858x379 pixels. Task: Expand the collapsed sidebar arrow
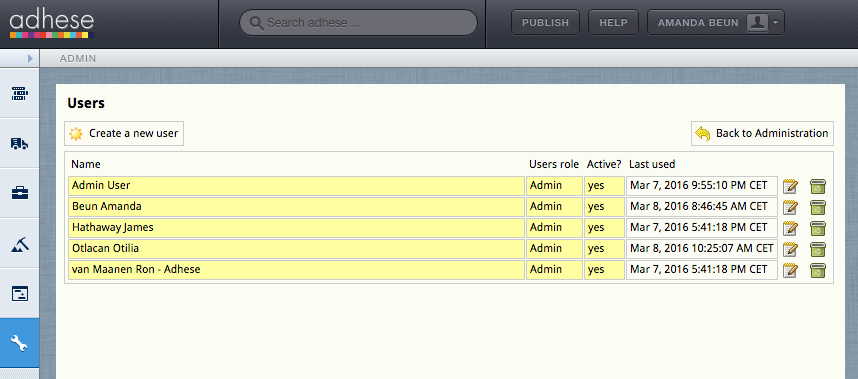click(x=30, y=58)
